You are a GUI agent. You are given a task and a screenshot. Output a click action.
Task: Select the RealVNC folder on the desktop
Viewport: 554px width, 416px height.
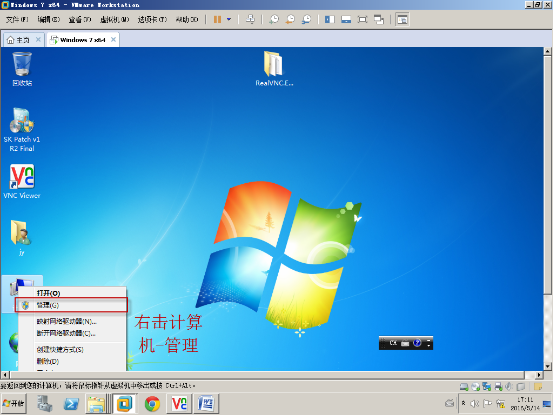tap(274, 69)
